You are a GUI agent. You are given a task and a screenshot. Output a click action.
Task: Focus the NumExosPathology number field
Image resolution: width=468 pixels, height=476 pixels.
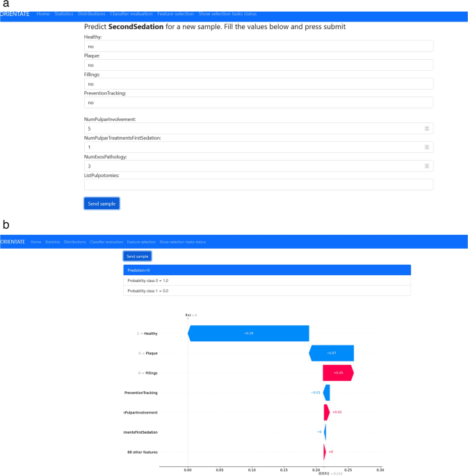(259, 166)
